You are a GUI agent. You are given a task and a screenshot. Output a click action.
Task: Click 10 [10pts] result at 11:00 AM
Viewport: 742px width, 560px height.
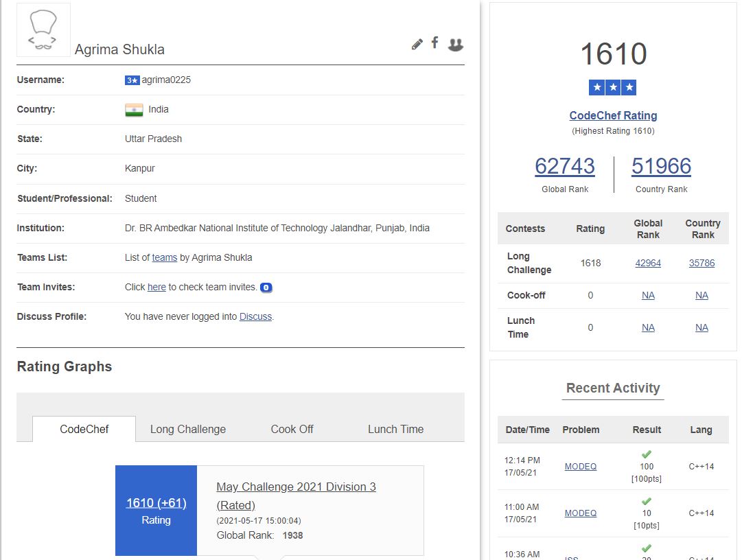coord(647,520)
